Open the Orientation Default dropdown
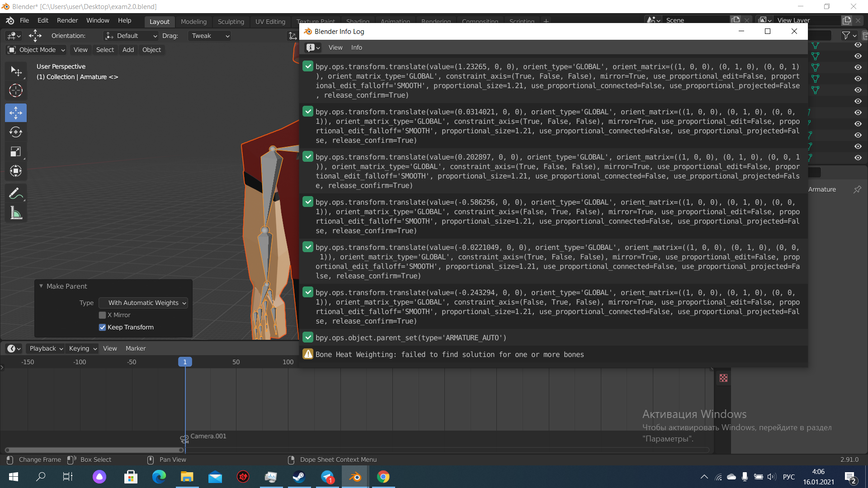The image size is (868, 488). click(x=131, y=36)
